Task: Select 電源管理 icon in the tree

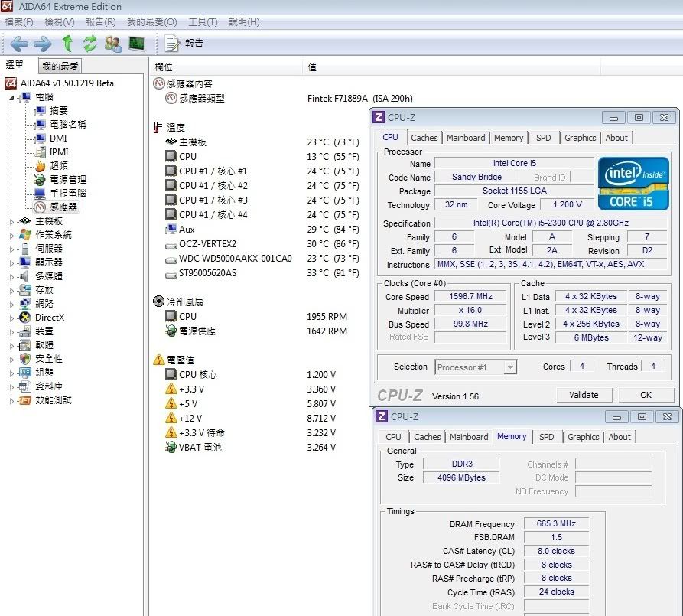Action: pyautogui.click(x=40, y=180)
